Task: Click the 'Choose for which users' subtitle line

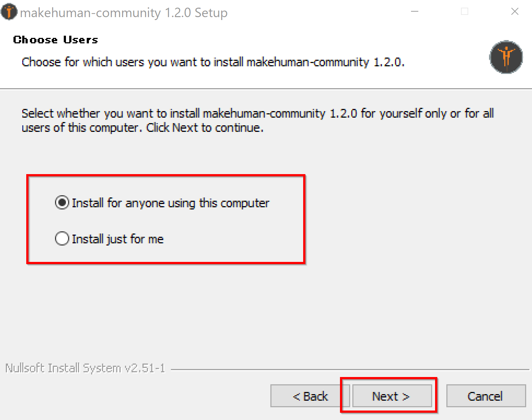Action: pyautogui.click(x=213, y=62)
